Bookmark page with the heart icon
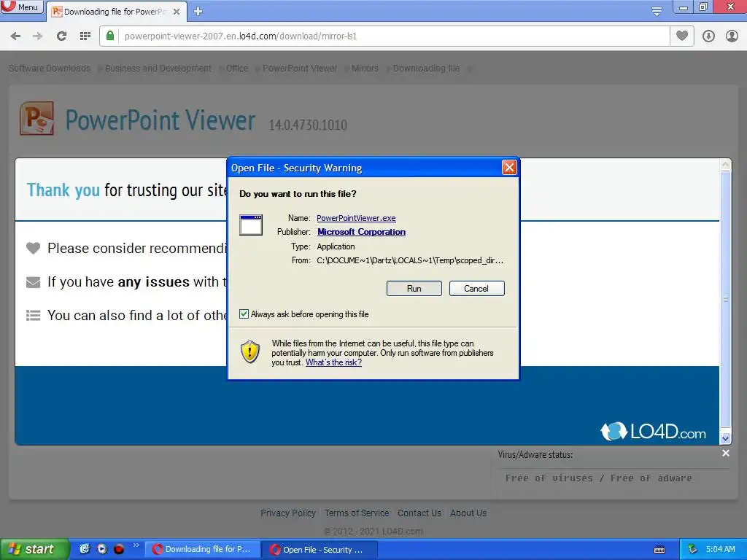Viewport: 747px width, 560px height. pyautogui.click(x=682, y=36)
